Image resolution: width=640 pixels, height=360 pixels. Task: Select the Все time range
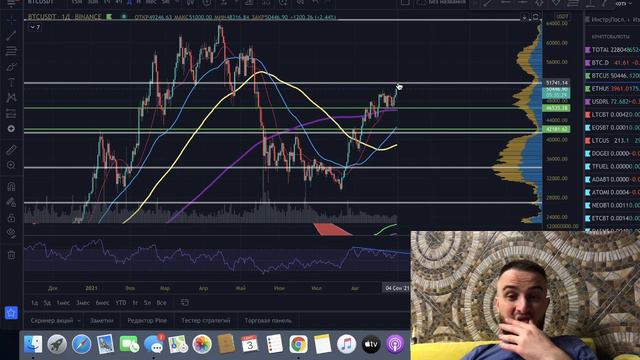point(162,303)
